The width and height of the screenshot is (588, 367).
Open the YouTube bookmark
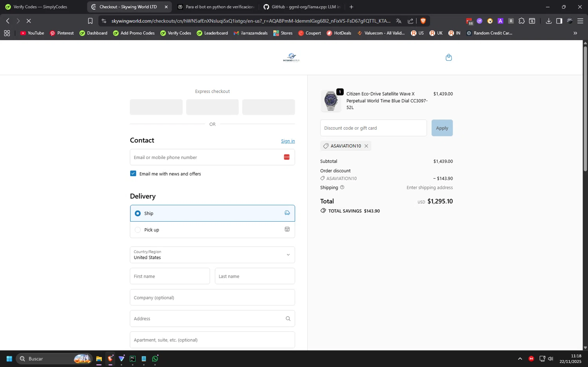coord(32,33)
